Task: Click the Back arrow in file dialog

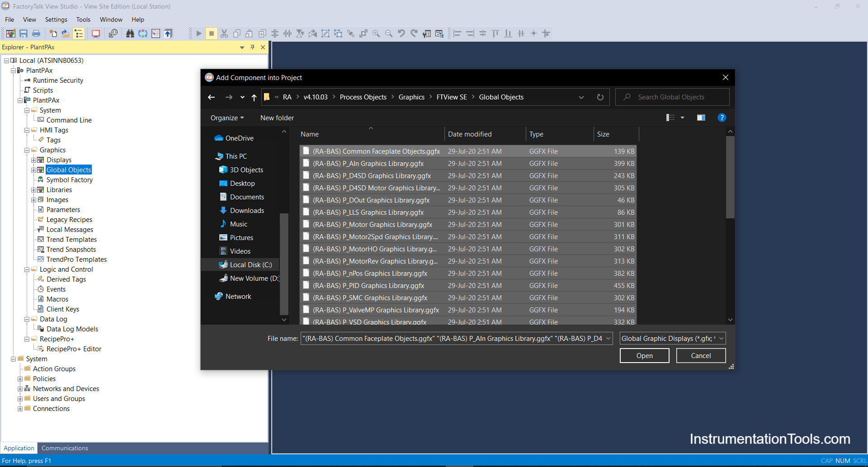Action: click(x=211, y=97)
